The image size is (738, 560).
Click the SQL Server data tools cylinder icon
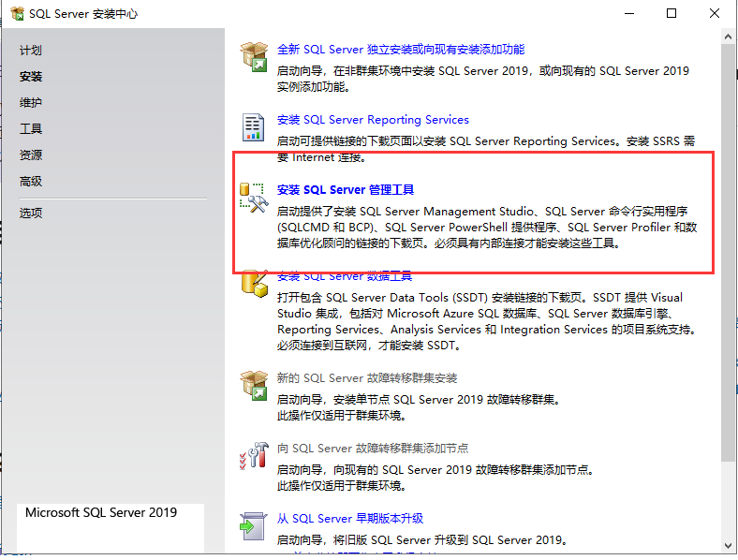tap(254, 284)
